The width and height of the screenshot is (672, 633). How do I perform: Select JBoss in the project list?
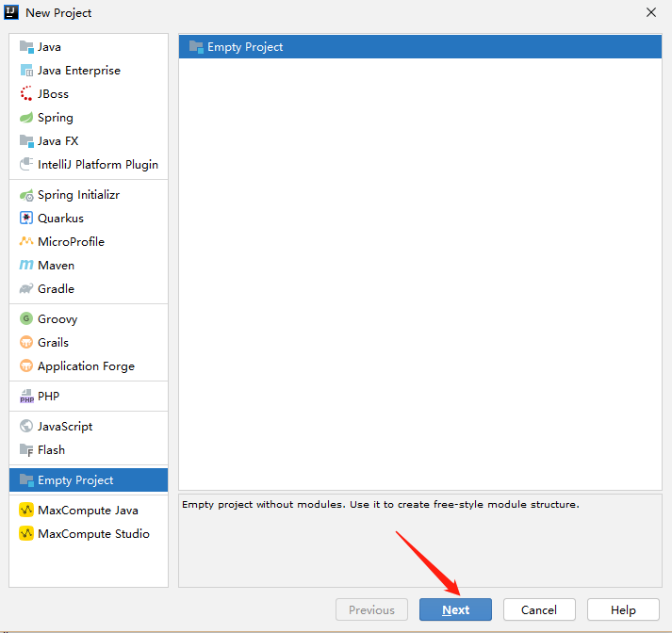89,94
